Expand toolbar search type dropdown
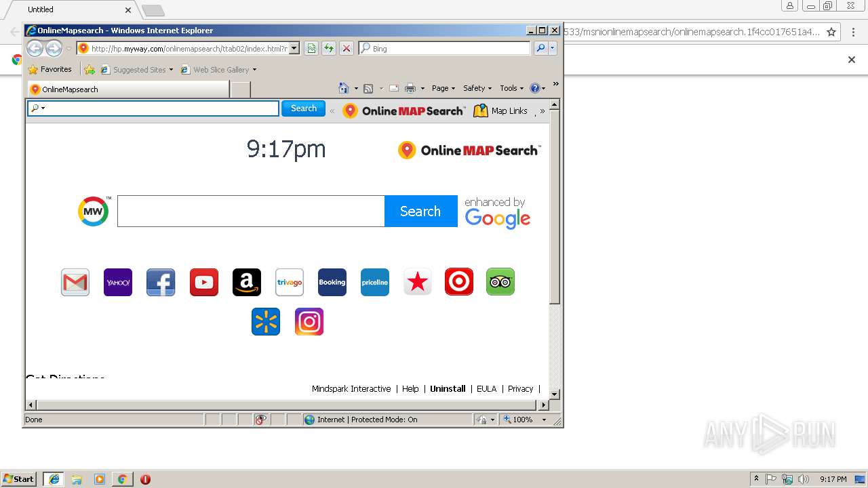The width and height of the screenshot is (868, 488). pyautogui.click(x=43, y=108)
